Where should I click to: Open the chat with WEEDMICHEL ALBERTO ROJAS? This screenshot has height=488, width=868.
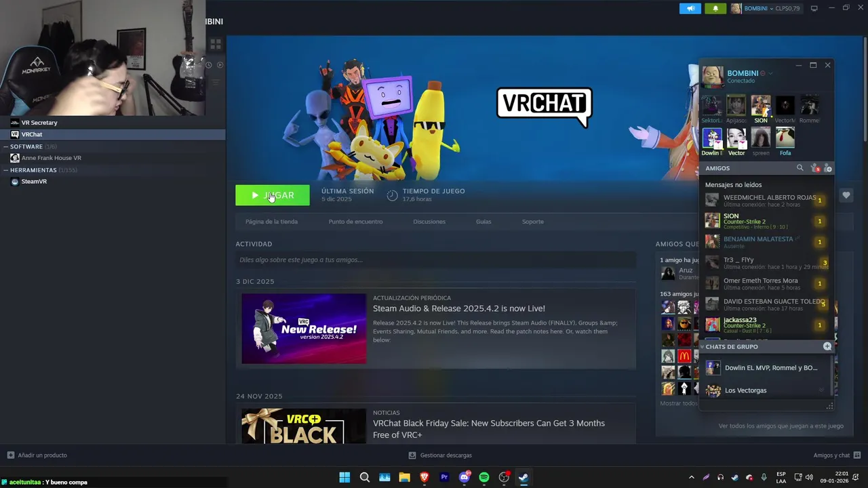point(766,200)
